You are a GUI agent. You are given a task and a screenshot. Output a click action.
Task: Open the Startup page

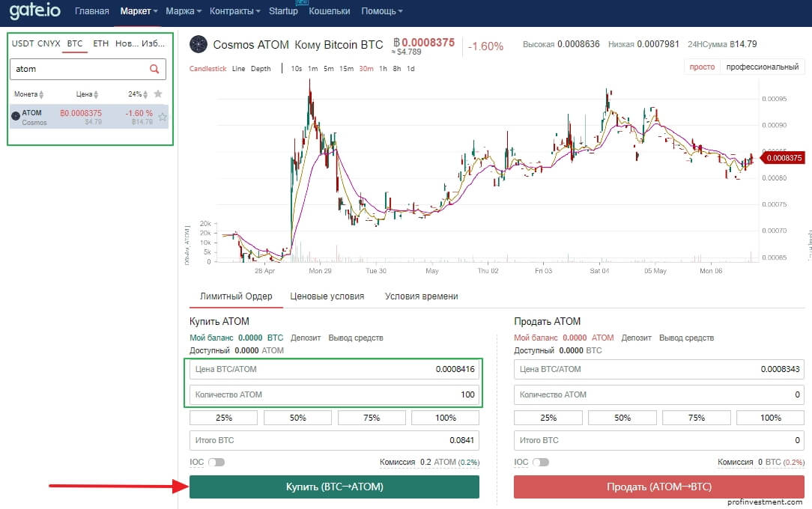283,11
